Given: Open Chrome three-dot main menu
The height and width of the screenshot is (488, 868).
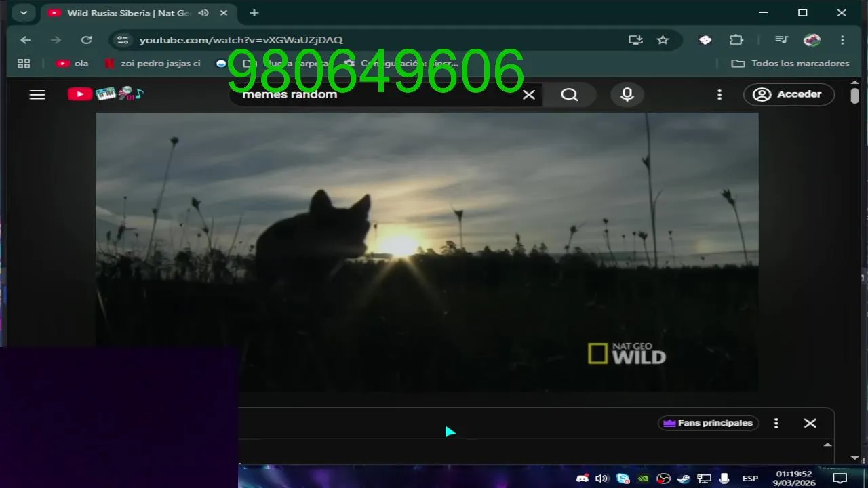Looking at the screenshot, I should [842, 40].
